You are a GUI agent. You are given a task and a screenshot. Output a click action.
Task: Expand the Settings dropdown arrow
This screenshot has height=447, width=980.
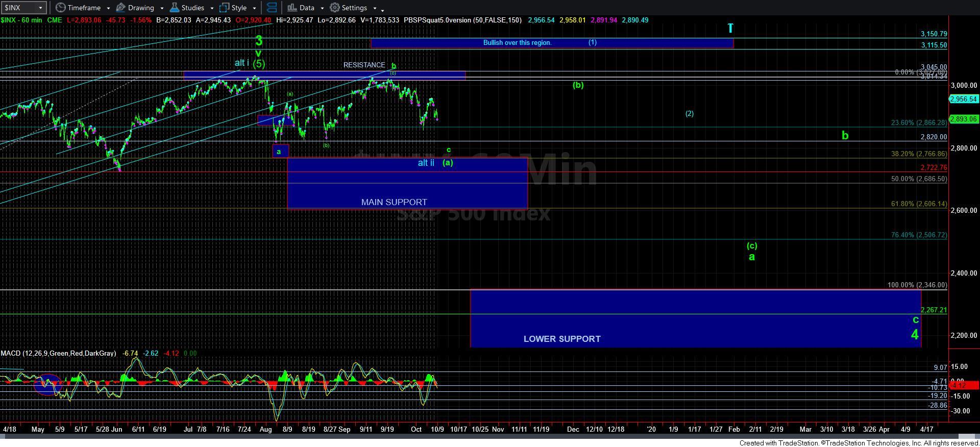pos(375,8)
